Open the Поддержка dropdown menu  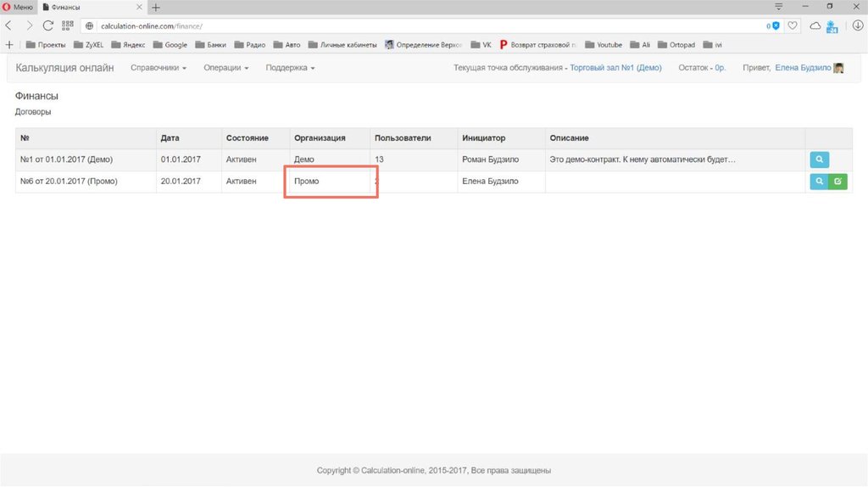point(290,68)
